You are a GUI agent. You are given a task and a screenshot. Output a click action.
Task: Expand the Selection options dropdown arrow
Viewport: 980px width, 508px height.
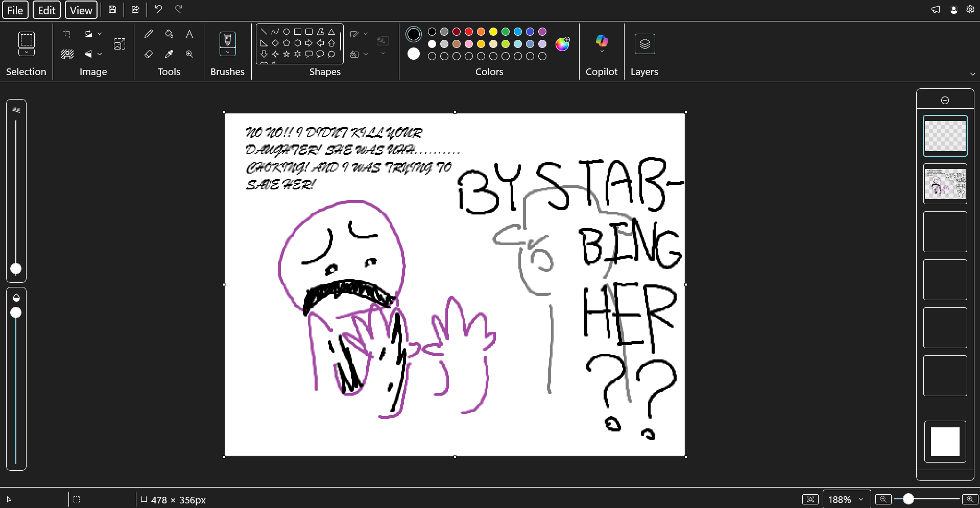(27, 52)
